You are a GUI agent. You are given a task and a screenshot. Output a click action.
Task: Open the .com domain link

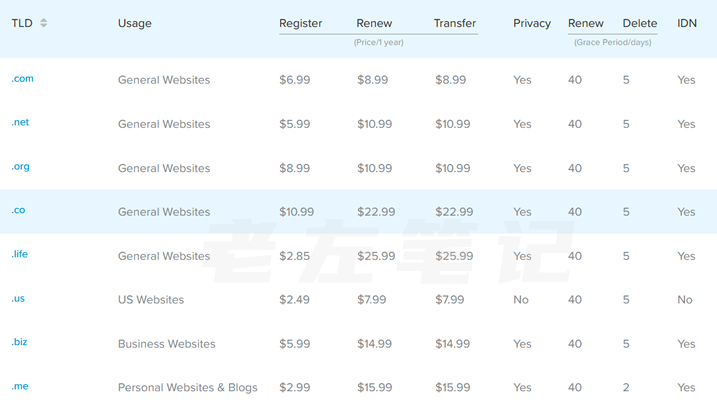coord(22,79)
